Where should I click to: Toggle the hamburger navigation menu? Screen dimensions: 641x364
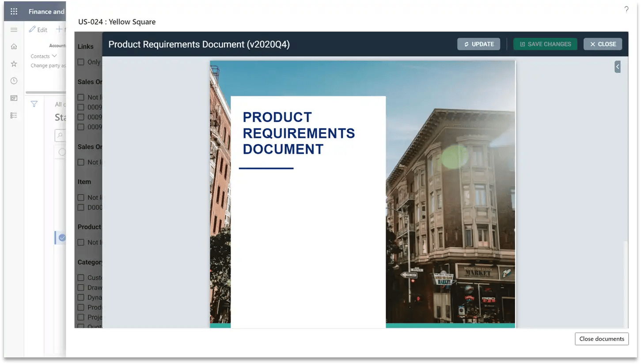(x=14, y=30)
